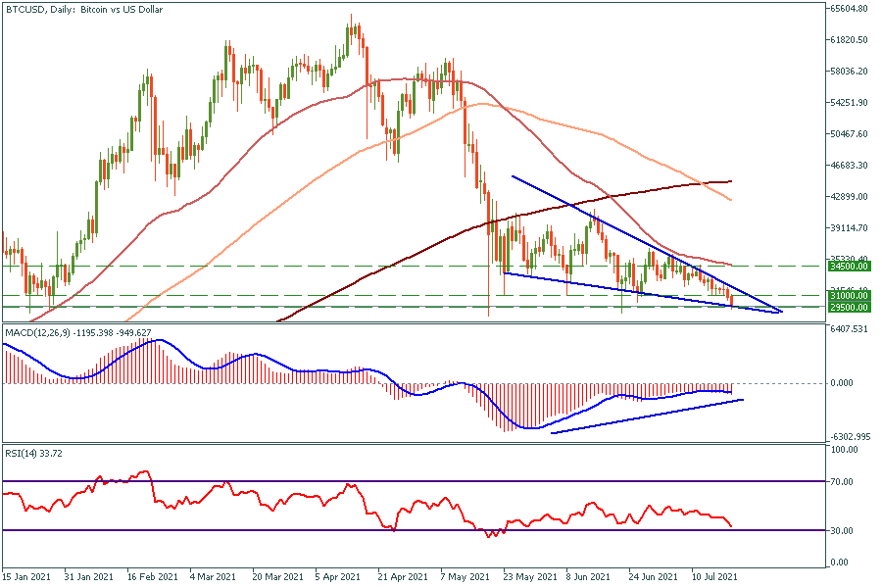Image resolution: width=882 pixels, height=588 pixels.
Task: Click the green 34500.00 price level tag
Action: (849, 267)
